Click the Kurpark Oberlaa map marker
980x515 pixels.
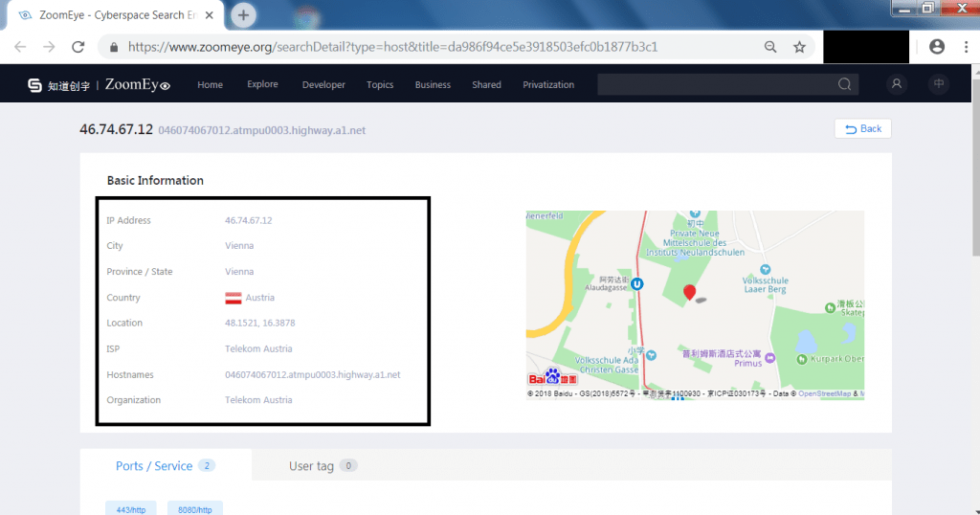point(802,359)
